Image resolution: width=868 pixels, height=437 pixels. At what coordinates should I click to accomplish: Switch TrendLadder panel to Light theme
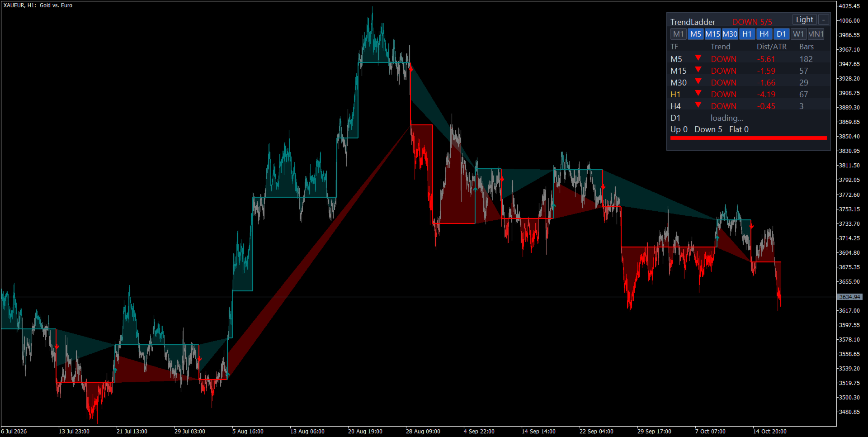pyautogui.click(x=804, y=19)
